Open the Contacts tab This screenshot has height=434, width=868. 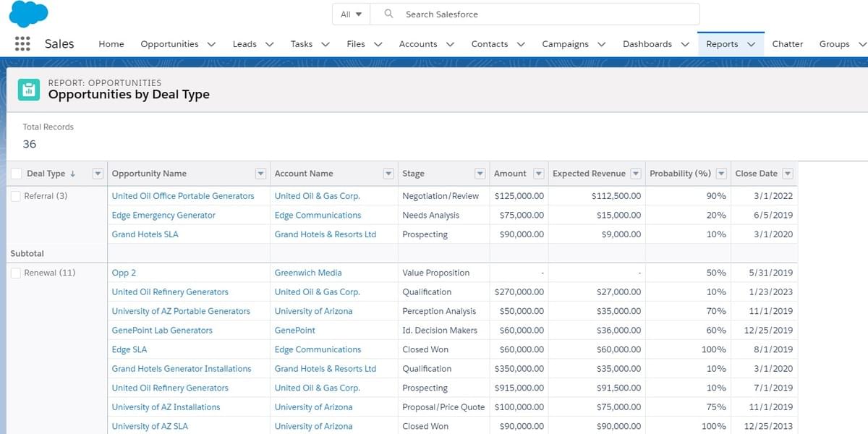(490, 44)
